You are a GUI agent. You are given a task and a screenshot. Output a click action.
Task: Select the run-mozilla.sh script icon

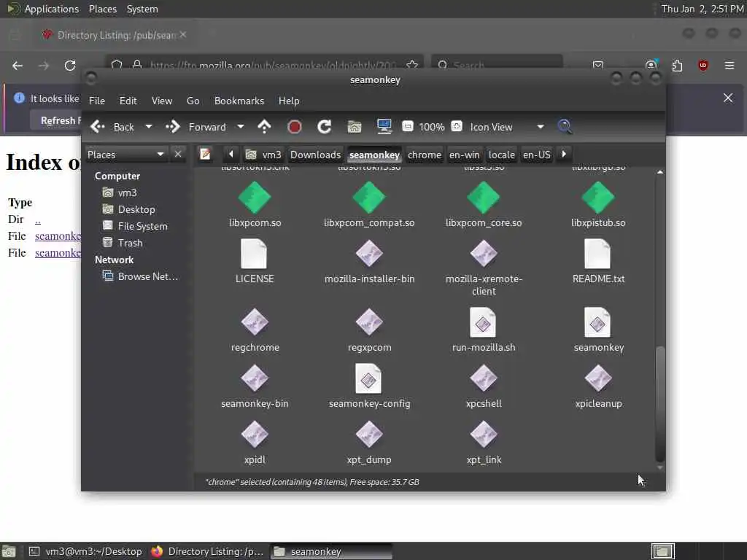click(483, 322)
